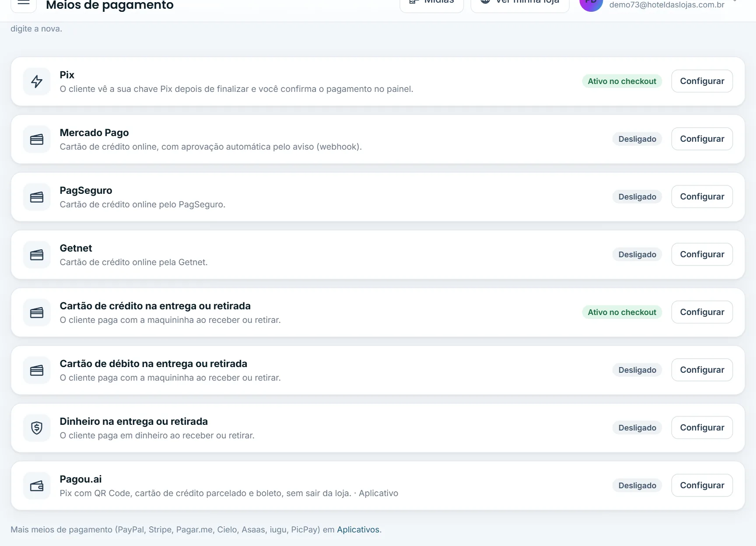
Task: Click the Getnet card icon
Action: click(37, 255)
